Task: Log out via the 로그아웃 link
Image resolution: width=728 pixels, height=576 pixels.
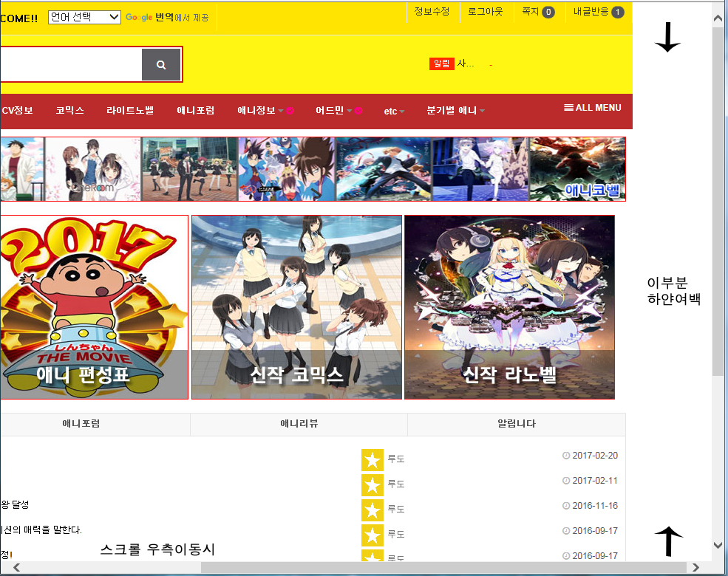Action: 485,12
